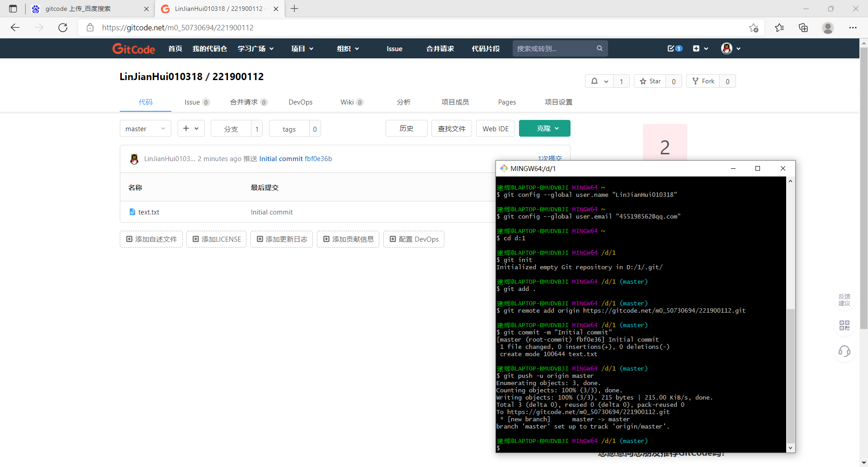Click 添加更新日志 button
Viewport: 868px width, 467px height.
tap(282, 239)
